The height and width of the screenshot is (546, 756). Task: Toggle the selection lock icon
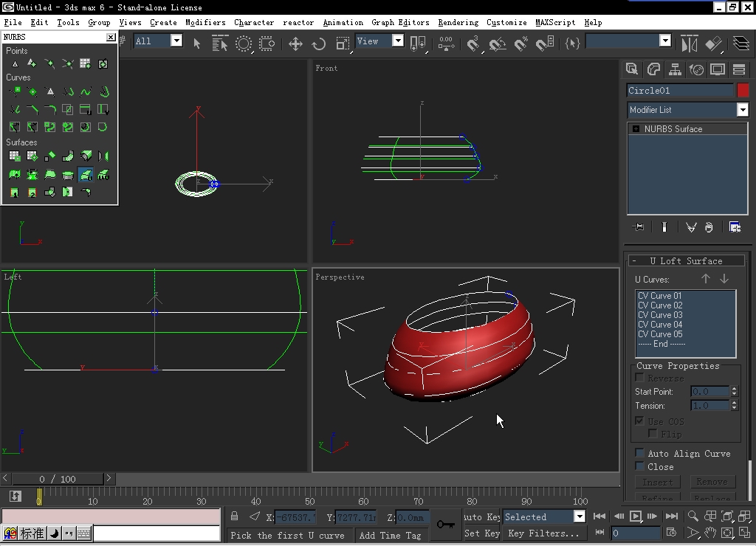click(x=234, y=516)
